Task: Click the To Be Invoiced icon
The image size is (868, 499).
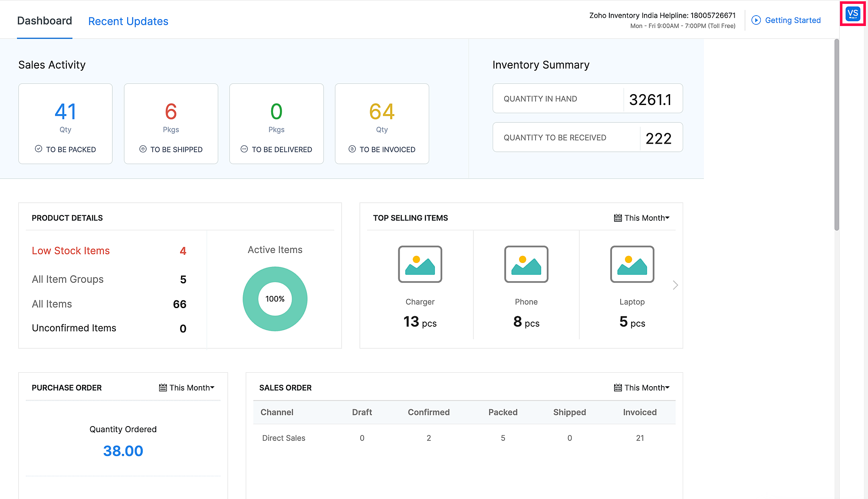Action: (x=352, y=149)
